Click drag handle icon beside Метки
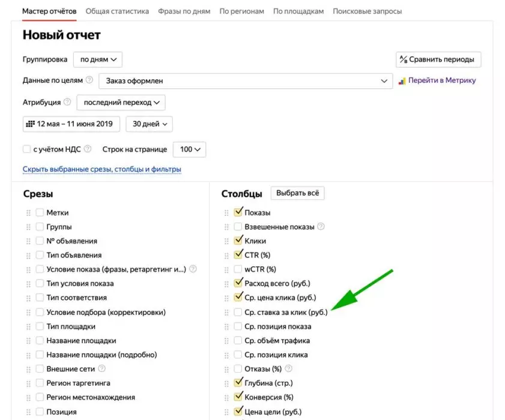This screenshot has width=505, height=420. 28,213
